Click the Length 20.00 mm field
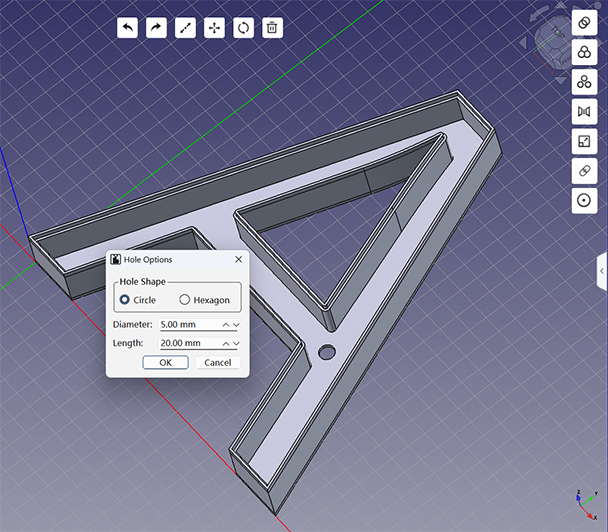 [x=200, y=343]
